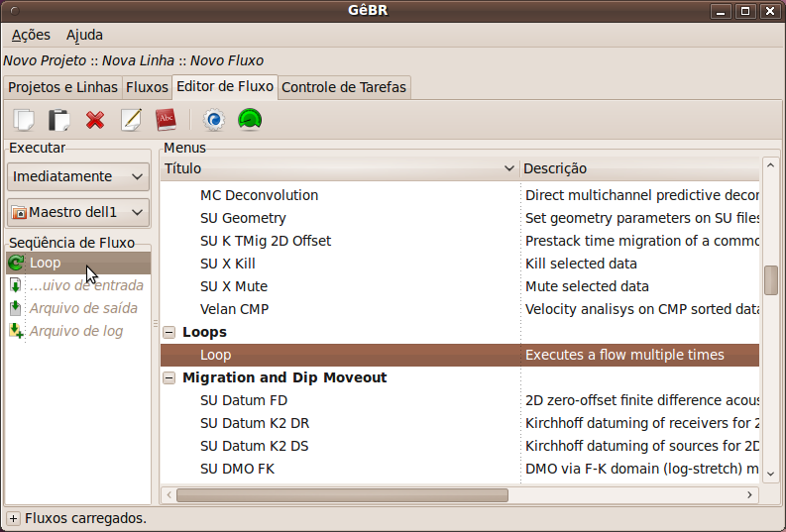Collapse the Migration and Dip Moveout category
786x532 pixels.
click(169, 377)
